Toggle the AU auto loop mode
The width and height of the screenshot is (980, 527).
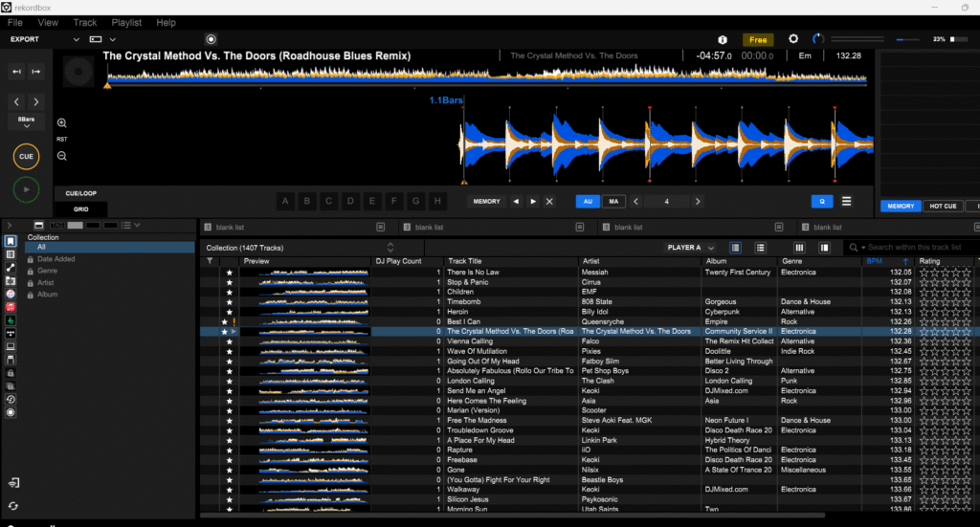(588, 202)
